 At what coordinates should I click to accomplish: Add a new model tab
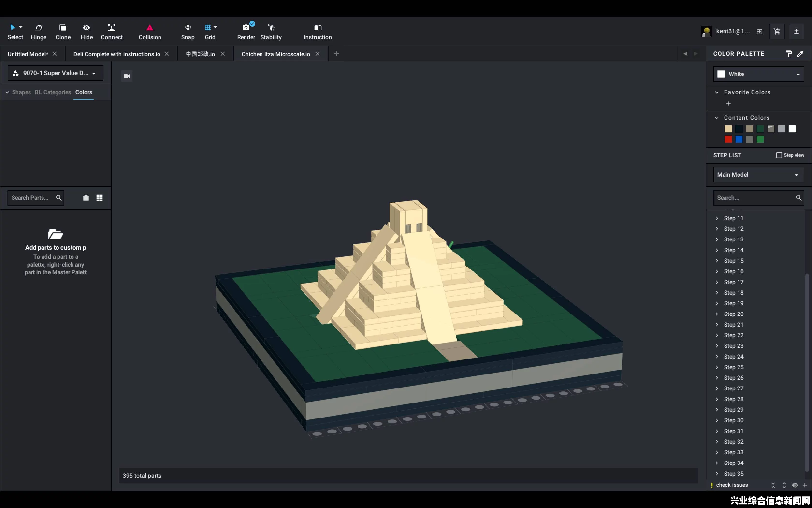[336, 54]
